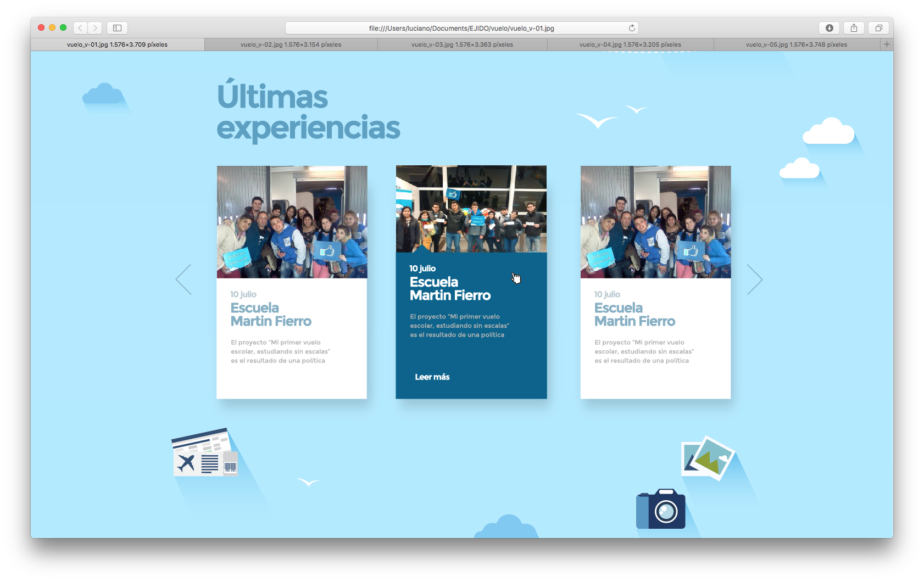Select the vuelo_v-05.jpg tab
The height and width of the screenshot is (582, 924).
(x=796, y=44)
